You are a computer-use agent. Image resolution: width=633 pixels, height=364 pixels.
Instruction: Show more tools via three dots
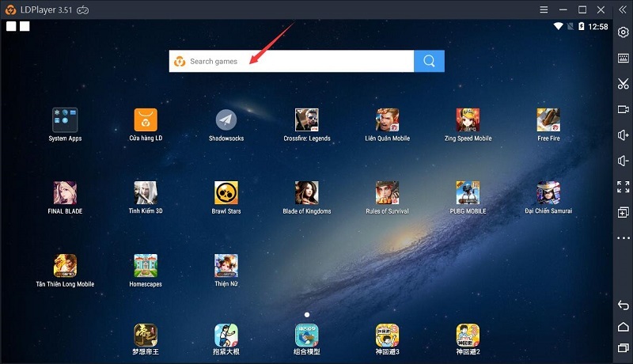tap(623, 238)
